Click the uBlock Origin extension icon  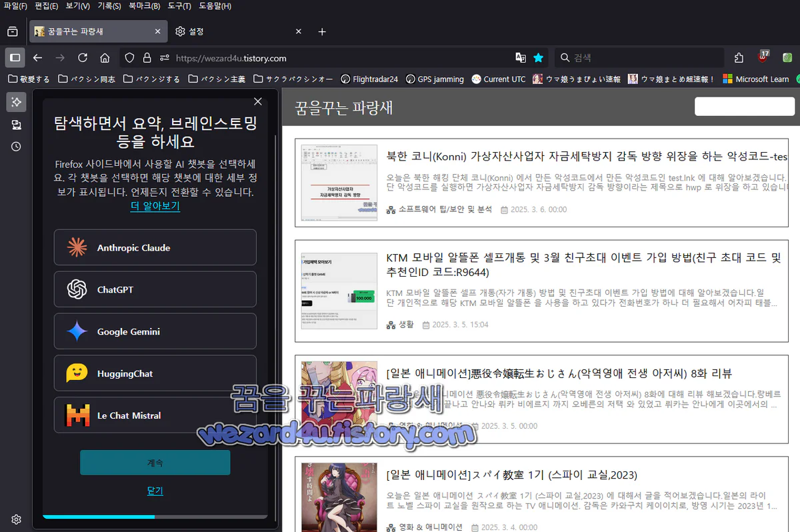(x=762, y=58)
